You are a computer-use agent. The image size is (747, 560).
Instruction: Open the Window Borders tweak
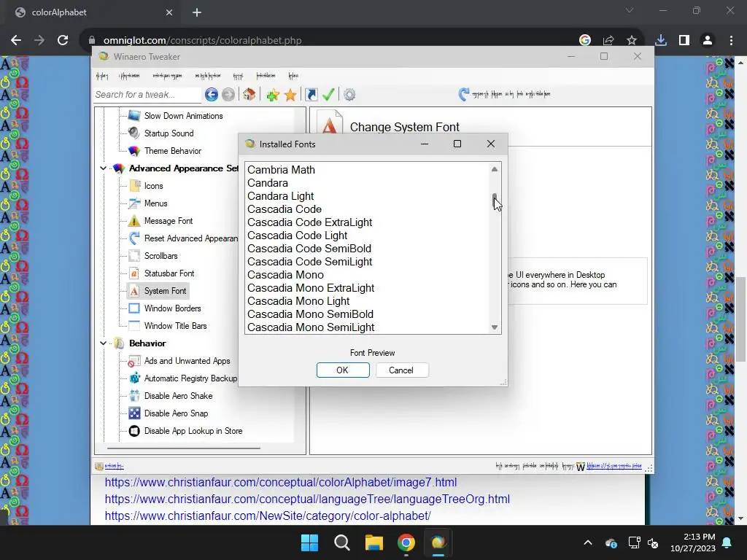(172, 308)
